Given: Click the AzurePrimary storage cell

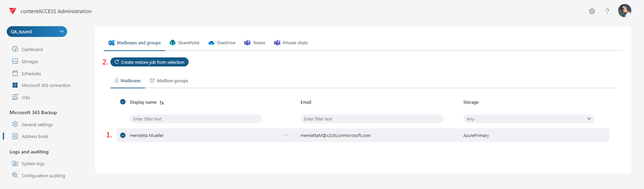Looking at the screenshot, I should click(x=476, y=136).
